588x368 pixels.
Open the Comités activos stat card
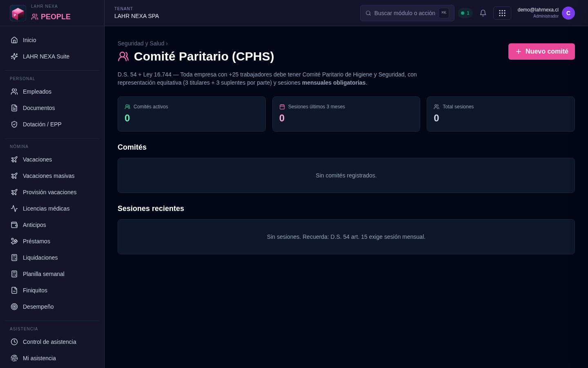pos(192,114)
